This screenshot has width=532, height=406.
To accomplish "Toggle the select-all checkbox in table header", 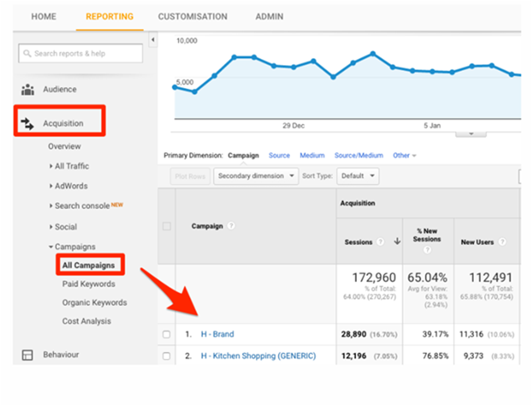I will tap(167, 226).
